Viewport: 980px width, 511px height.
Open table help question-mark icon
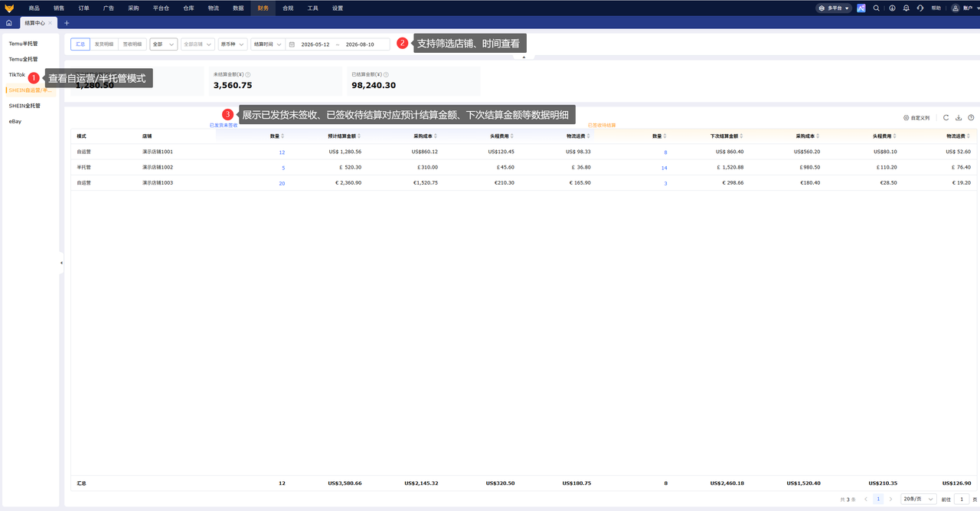point(971,118)
